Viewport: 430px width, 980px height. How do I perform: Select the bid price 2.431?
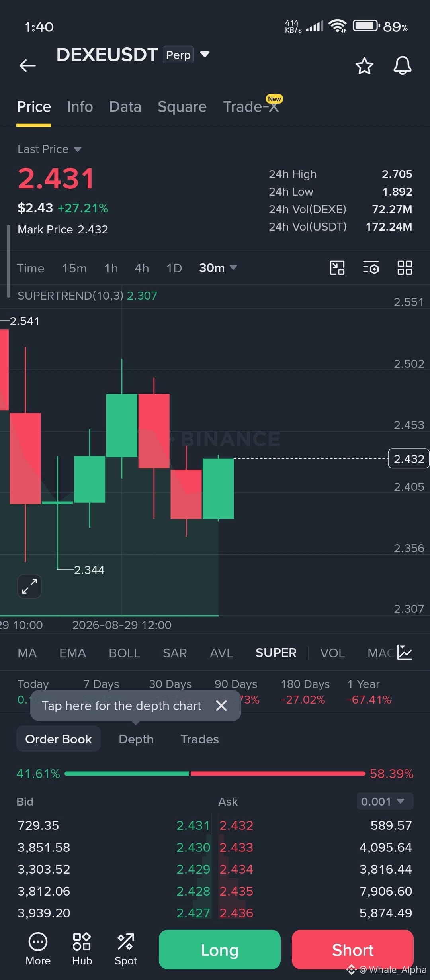(x=193, y=825)
